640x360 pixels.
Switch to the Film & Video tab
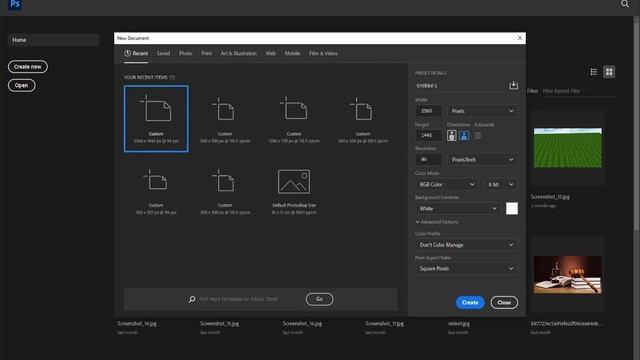323,53
